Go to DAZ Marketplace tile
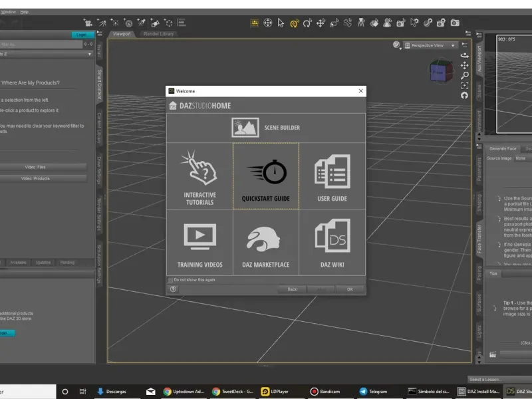This screenshot has width=532, height=399. [265, 243]
